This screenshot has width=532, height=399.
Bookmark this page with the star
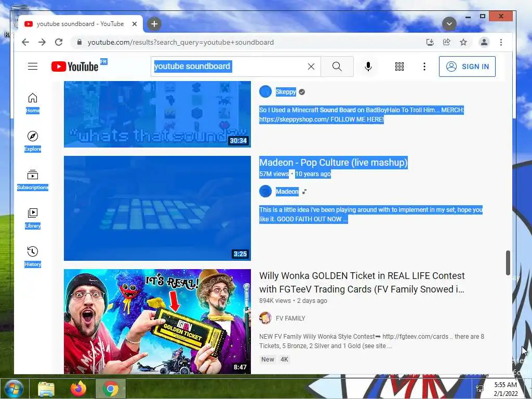coord(463,42)
